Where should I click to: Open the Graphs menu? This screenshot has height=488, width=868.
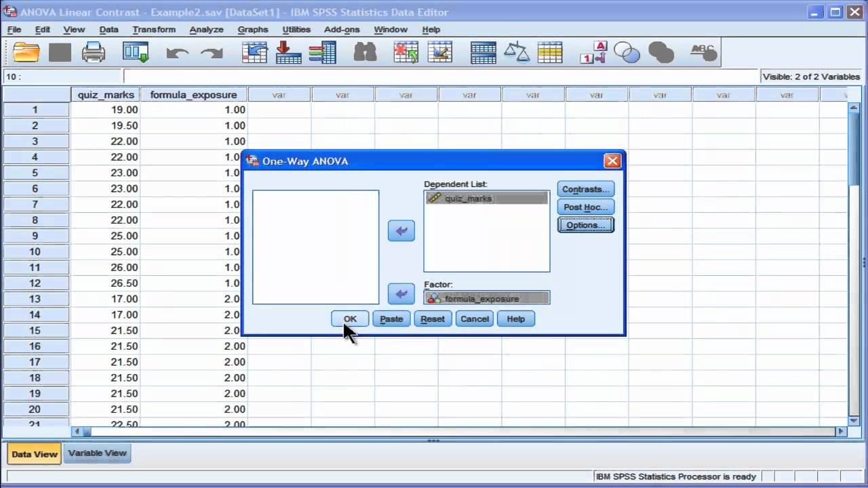(x=253, y=30)
